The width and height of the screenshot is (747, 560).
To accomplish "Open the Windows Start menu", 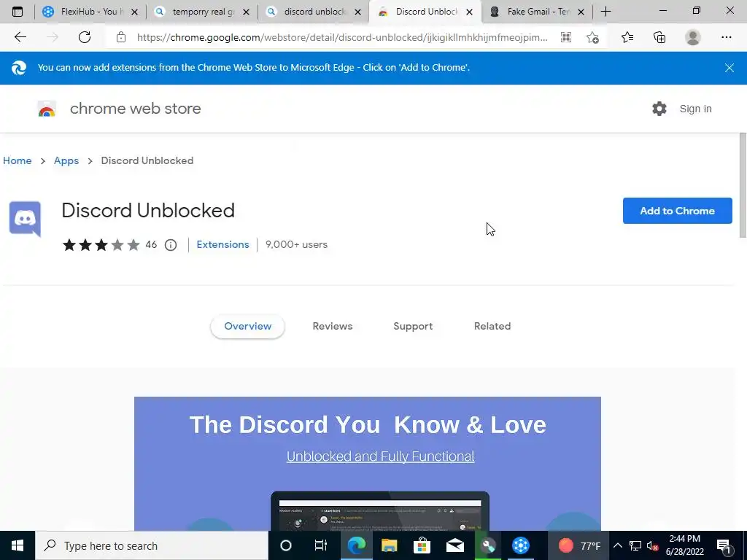I will pyautogui.click(x=18, y=545).
